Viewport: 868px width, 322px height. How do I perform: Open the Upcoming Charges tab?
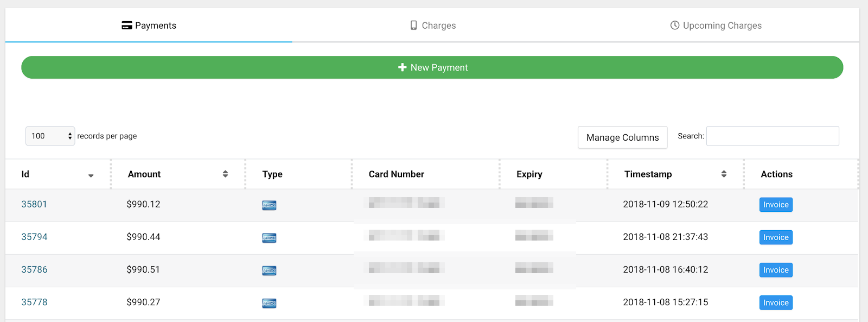[716, 26]
